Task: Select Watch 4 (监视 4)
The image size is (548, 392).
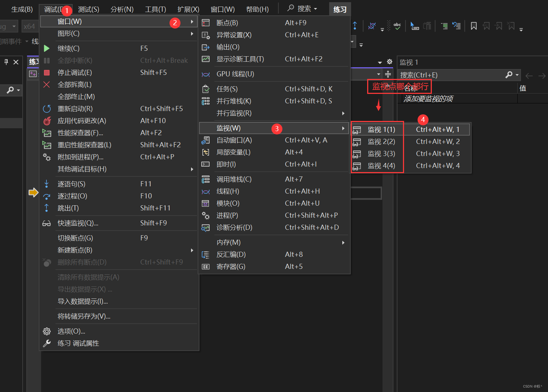Action: pos(411,165)
